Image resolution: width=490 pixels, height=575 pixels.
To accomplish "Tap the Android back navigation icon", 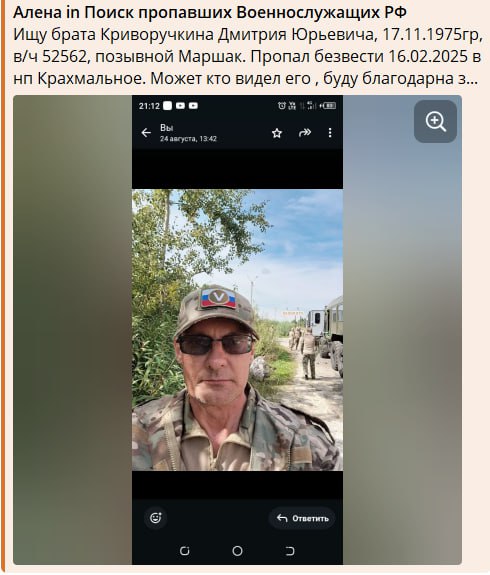I will [x=290, y=551].
